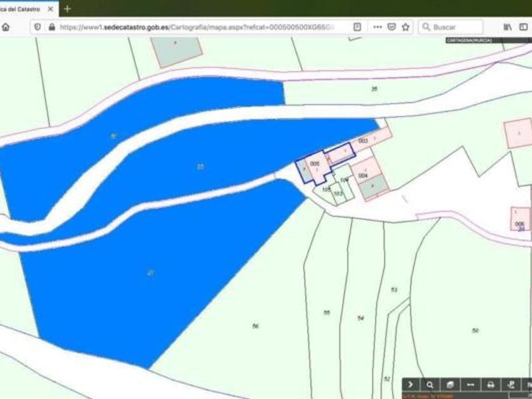This screenshot has height=399, width=532.
Task: Expand the map toolbar arrow
Action: [x=410, y=385]
